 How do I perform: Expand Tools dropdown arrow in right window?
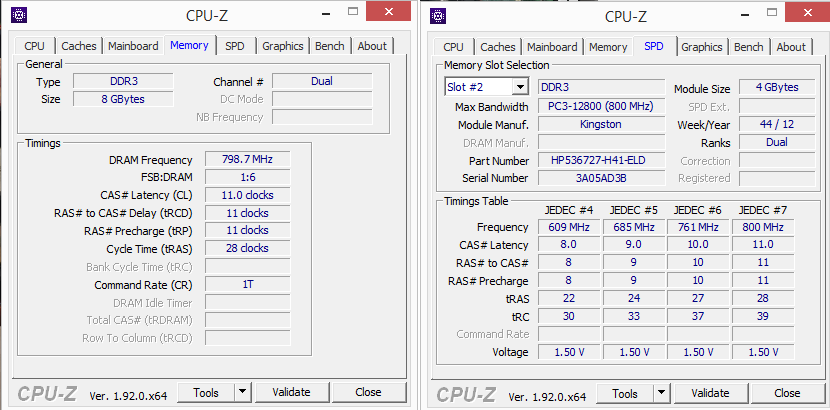(661, 393)
